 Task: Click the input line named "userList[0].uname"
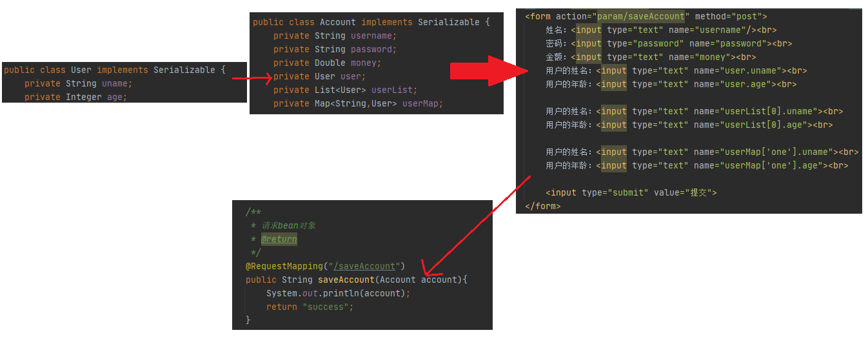point(695,111)
